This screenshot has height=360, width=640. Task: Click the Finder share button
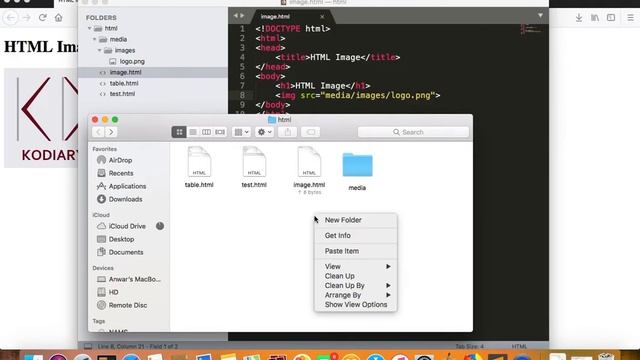tap(288, 132)
